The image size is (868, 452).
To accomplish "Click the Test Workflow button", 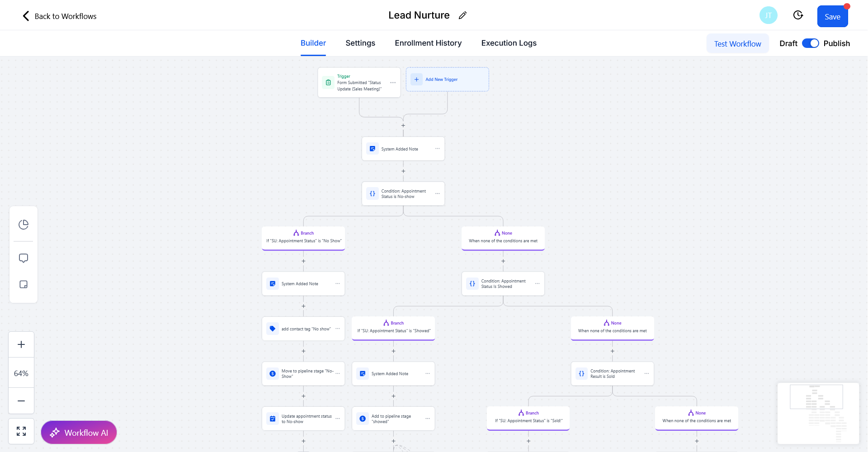I will [x=737, y=44].
